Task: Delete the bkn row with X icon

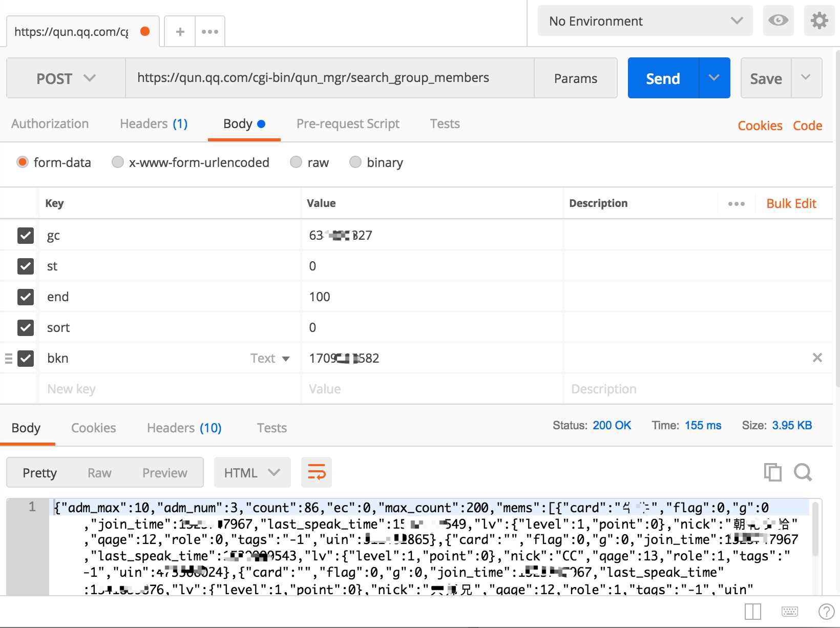Action: click(817, 358)
